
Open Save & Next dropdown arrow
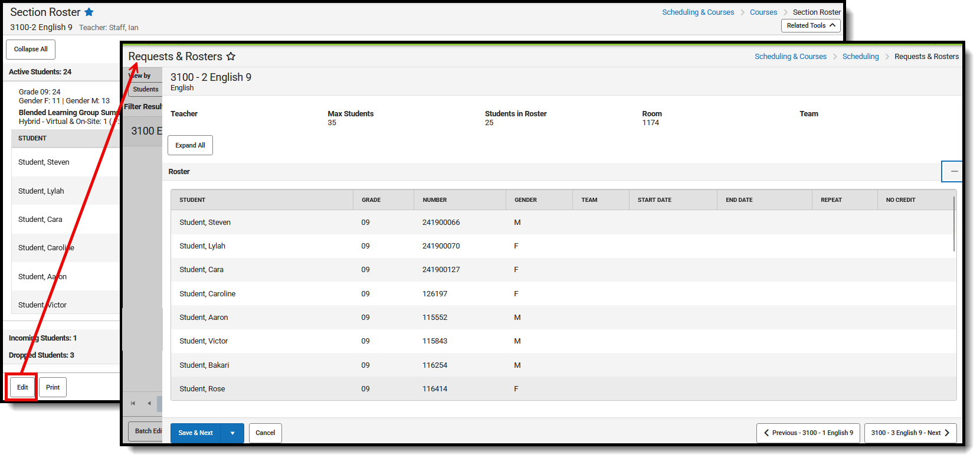[232, 433]
